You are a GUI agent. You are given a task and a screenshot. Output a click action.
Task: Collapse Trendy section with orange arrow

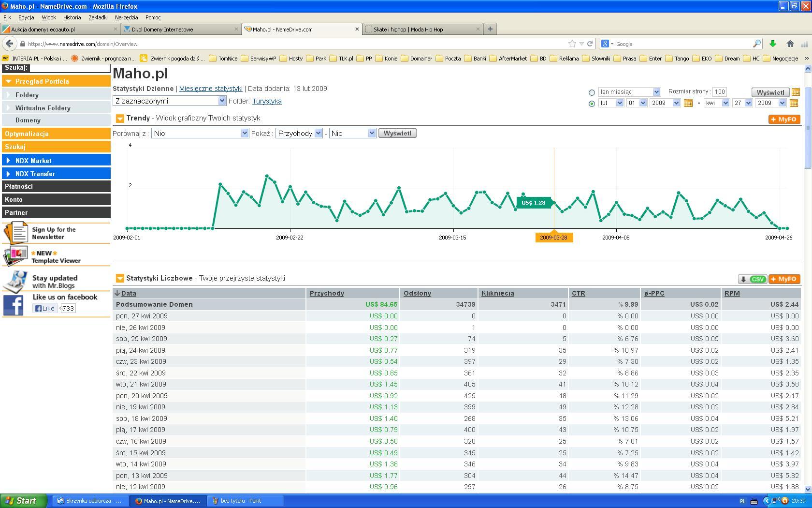[120, 119]
